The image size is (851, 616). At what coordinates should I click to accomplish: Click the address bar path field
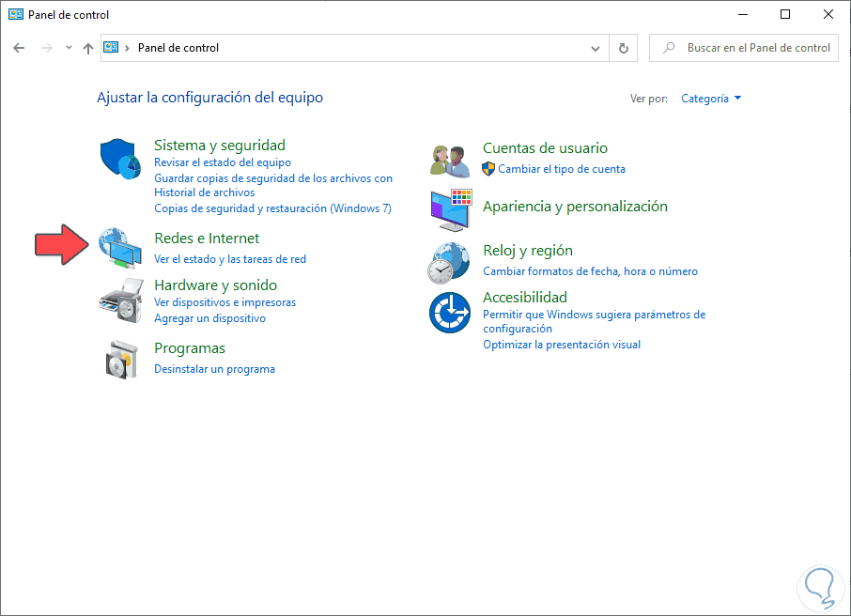tap(355, 48)
